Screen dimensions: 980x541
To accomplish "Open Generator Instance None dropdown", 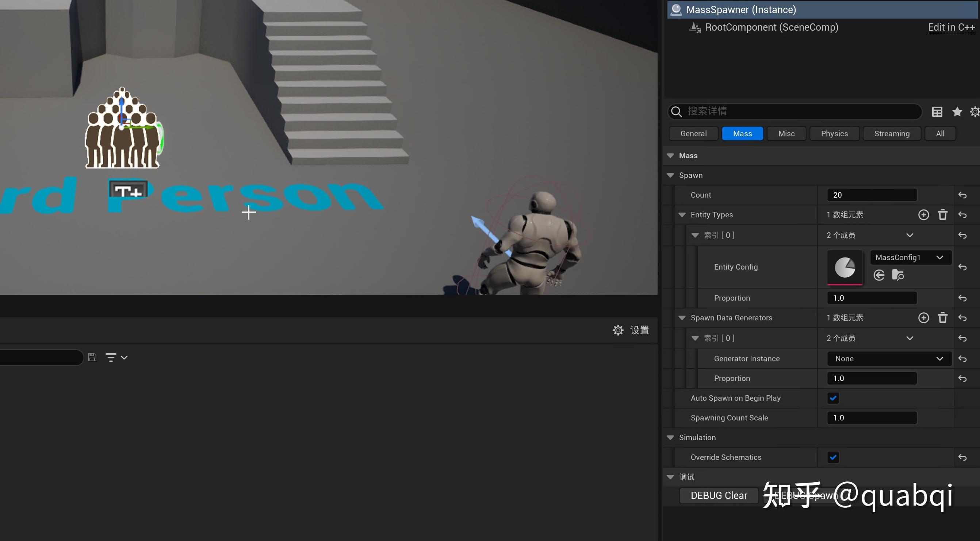I will pyautogui.click(x=889, y=359).
